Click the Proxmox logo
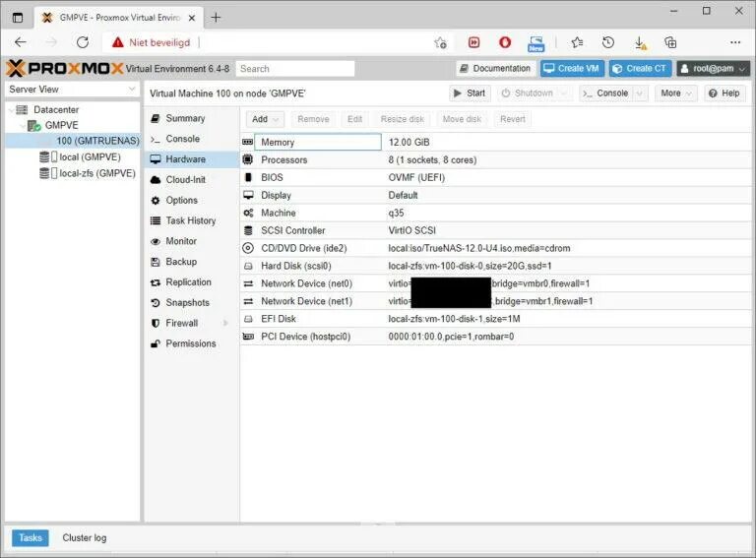This screenshot has height=558, width=756. 65,69
